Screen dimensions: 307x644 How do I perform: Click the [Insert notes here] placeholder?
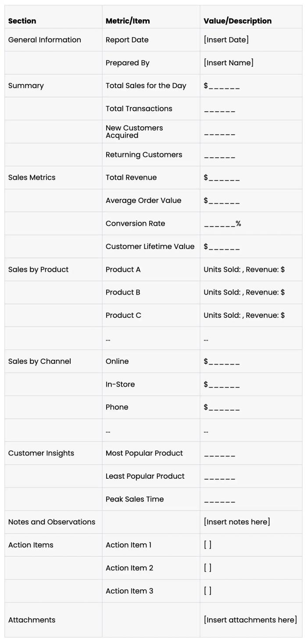click(x=237, y=522)
